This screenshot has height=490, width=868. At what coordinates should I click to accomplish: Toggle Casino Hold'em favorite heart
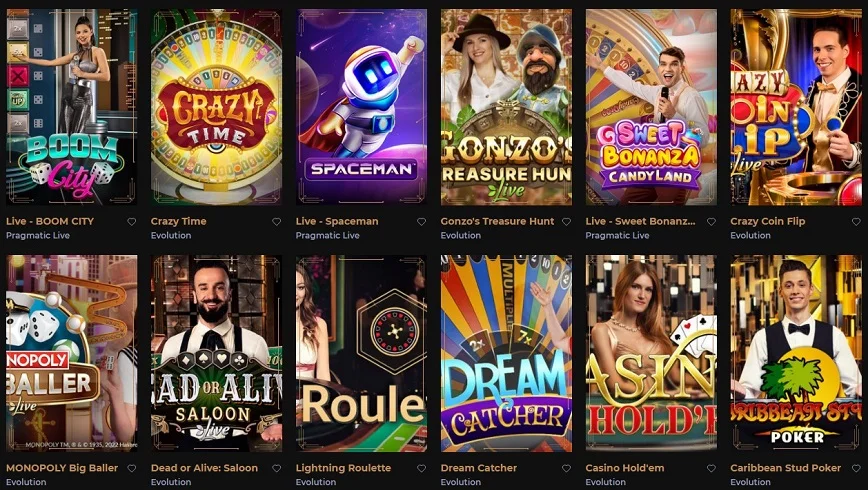pos(711,468)
